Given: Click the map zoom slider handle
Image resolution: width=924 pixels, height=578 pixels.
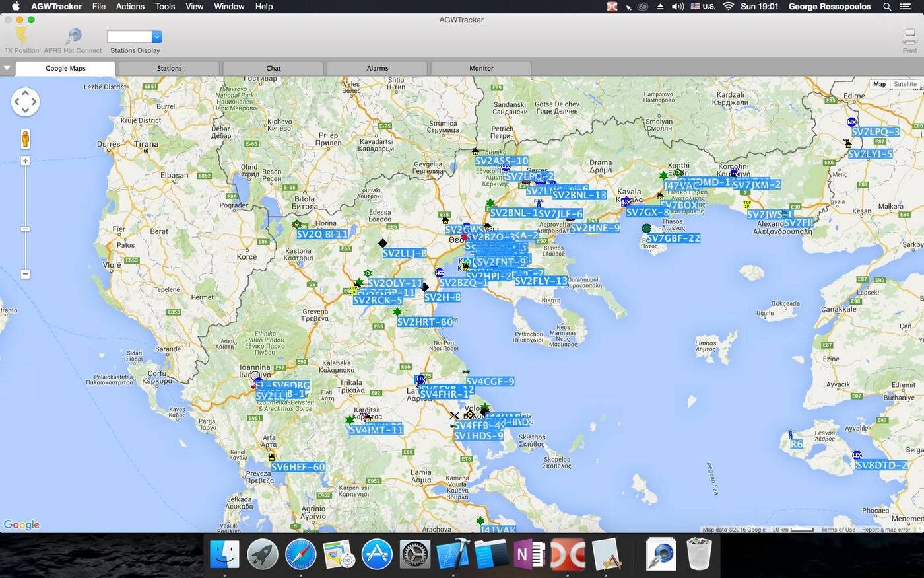Looking at the screenshot, I should point(25,229).
